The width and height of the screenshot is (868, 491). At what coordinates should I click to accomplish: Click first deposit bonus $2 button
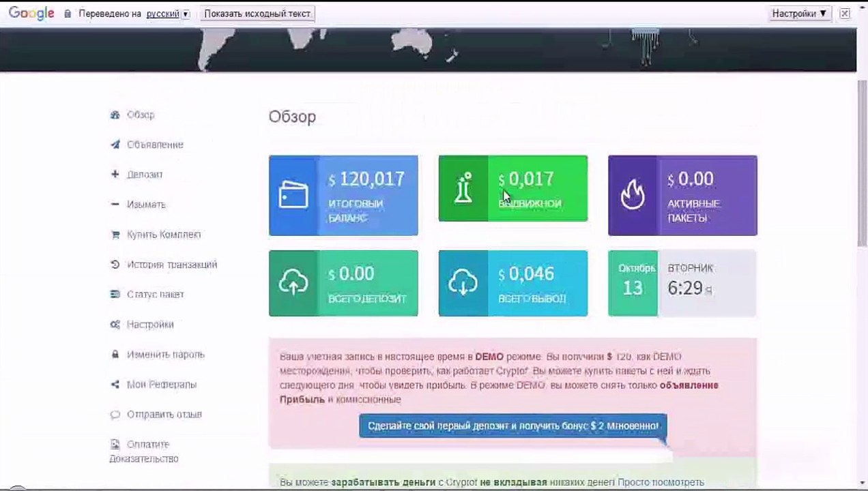513,426
